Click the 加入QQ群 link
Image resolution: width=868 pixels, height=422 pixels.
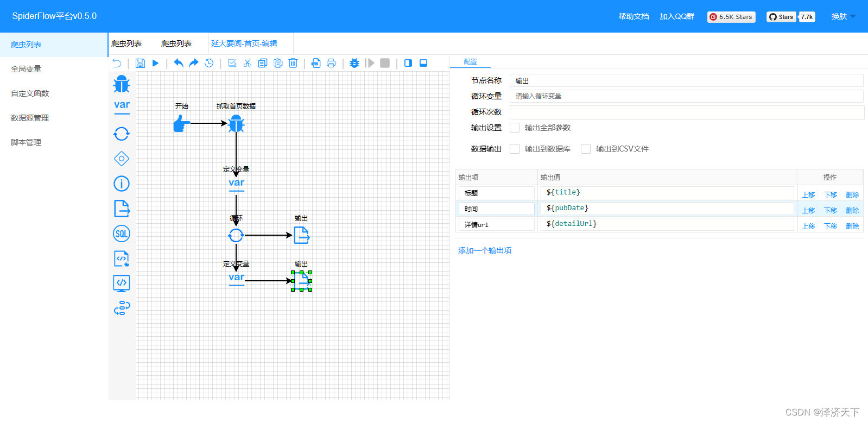click(x=677, y=16)
